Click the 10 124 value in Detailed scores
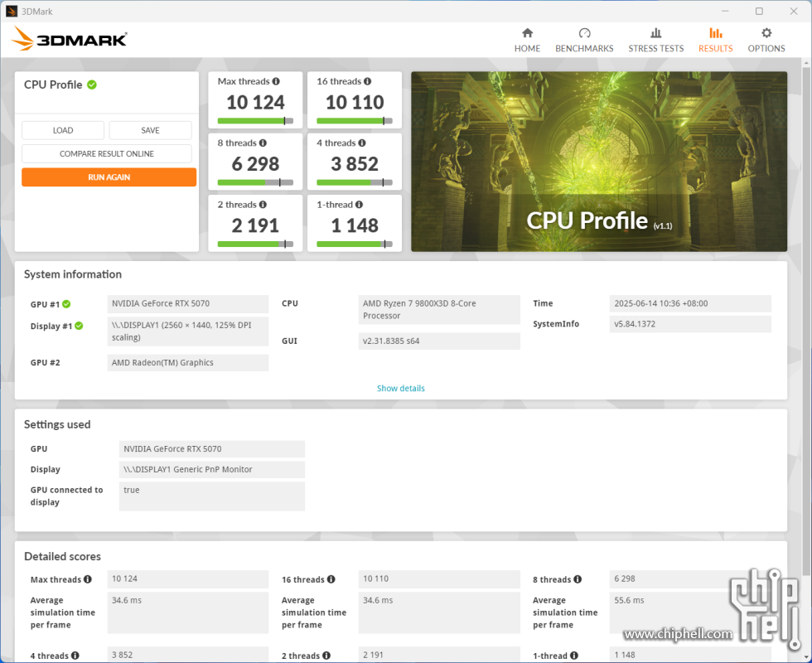812x663 pixels. [188, 579]
